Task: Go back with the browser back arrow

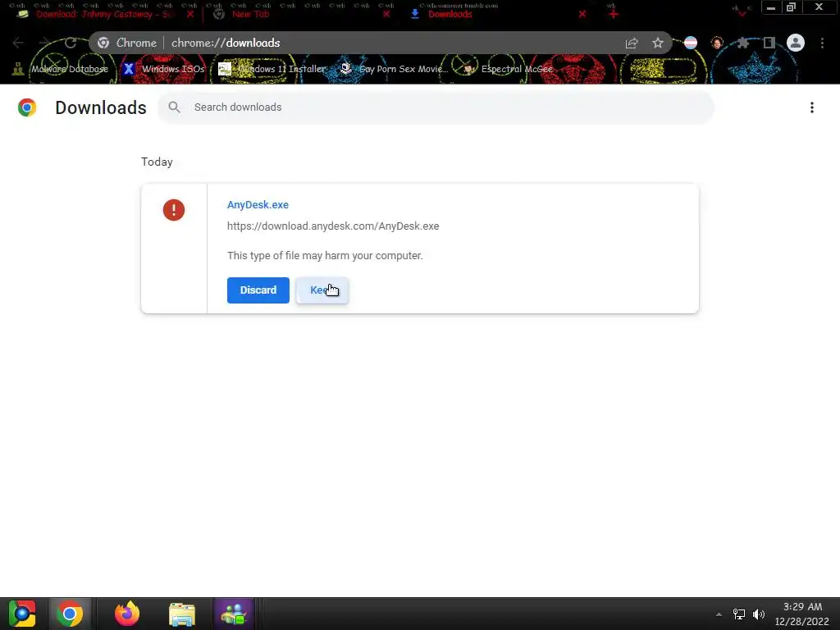Action: click(x=18, y=43)
